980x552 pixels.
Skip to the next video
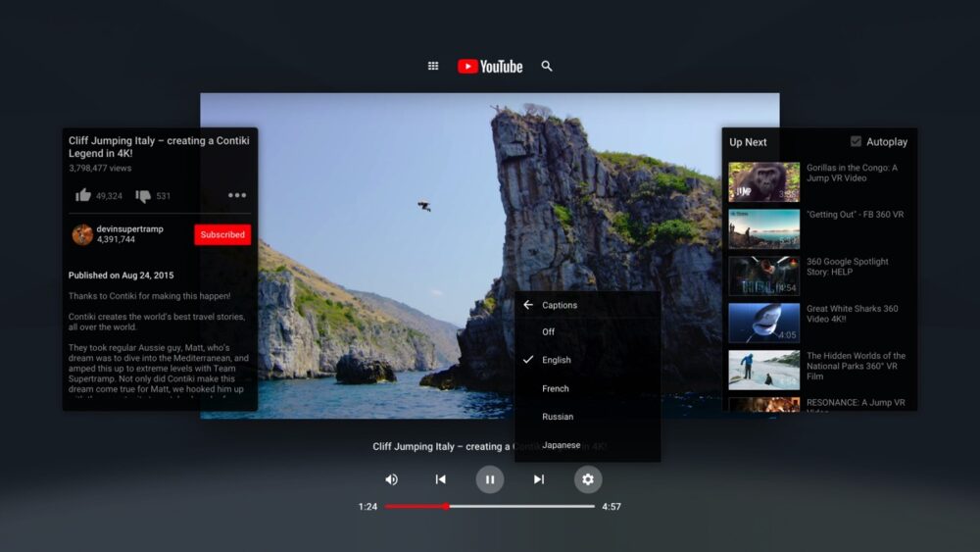pos(539,479)
